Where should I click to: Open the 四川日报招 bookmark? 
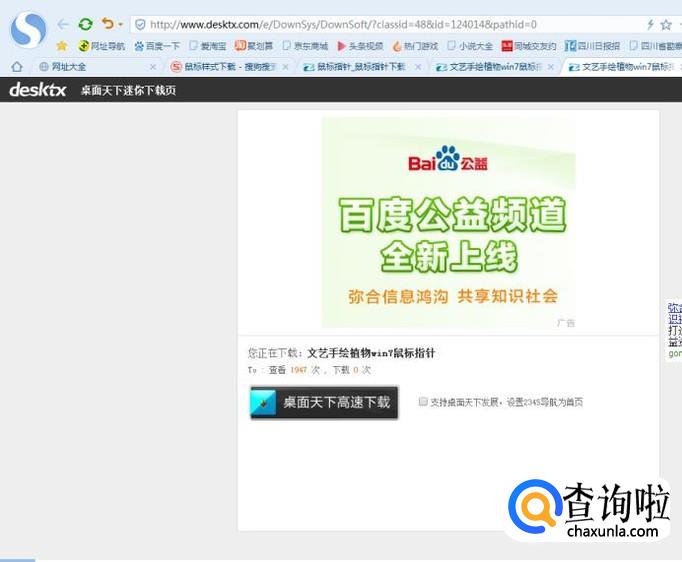[592, 46]
